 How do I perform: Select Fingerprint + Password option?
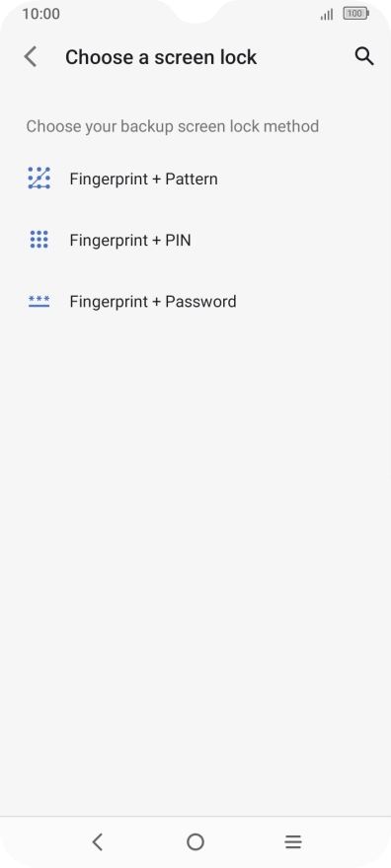[x=195, y=302]
